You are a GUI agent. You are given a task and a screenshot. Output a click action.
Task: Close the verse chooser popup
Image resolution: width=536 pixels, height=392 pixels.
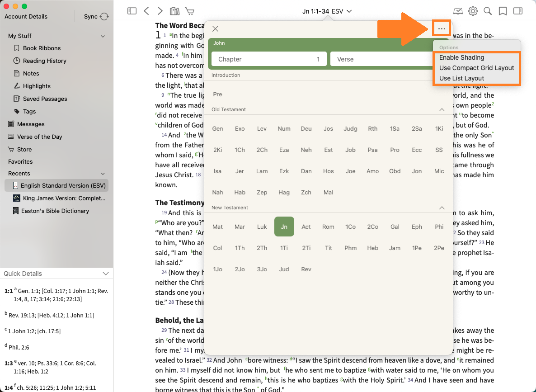[216, 29]
